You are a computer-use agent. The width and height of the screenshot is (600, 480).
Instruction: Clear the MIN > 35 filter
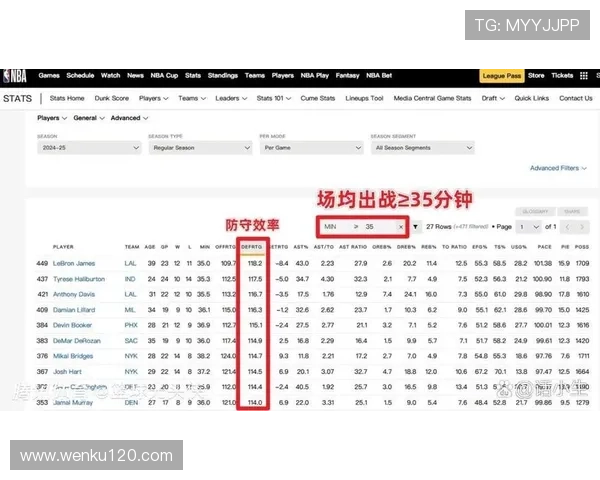click(x=401, y=227)
